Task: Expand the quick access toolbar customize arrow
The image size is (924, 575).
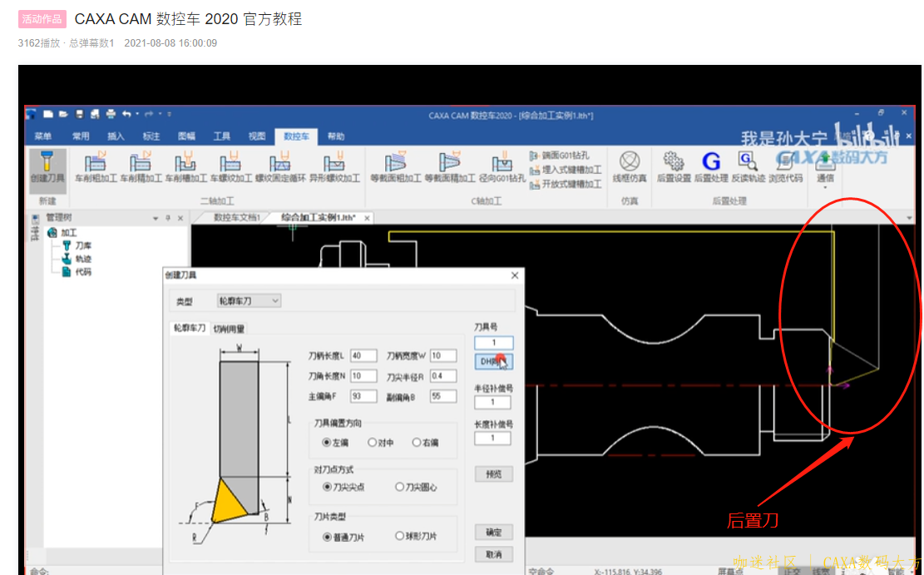Action: pos(169,114)
